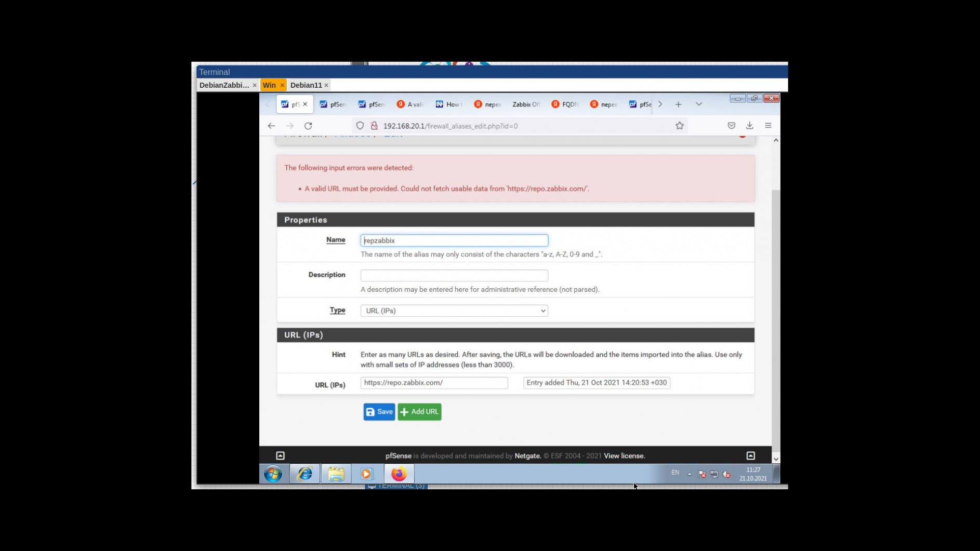This screenshot has height=551, width=980.
Task: Switch to the Zabbix Official browser tab
Action: pos(525,104)
